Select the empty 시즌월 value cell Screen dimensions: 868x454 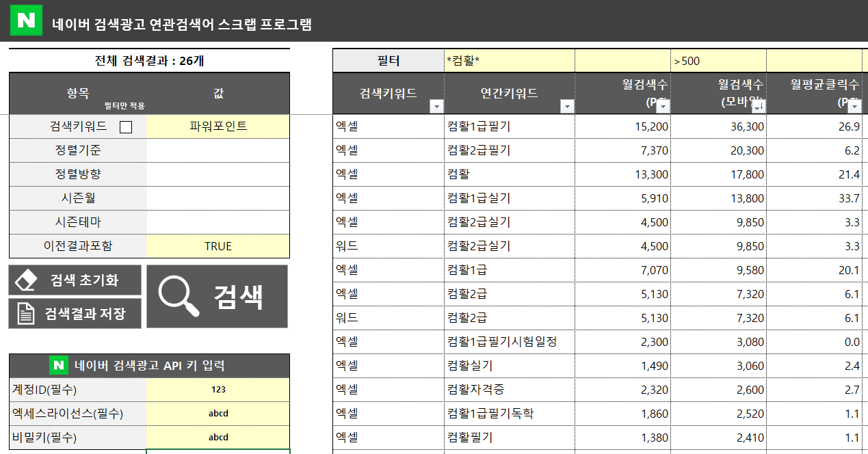click(218, 198)
